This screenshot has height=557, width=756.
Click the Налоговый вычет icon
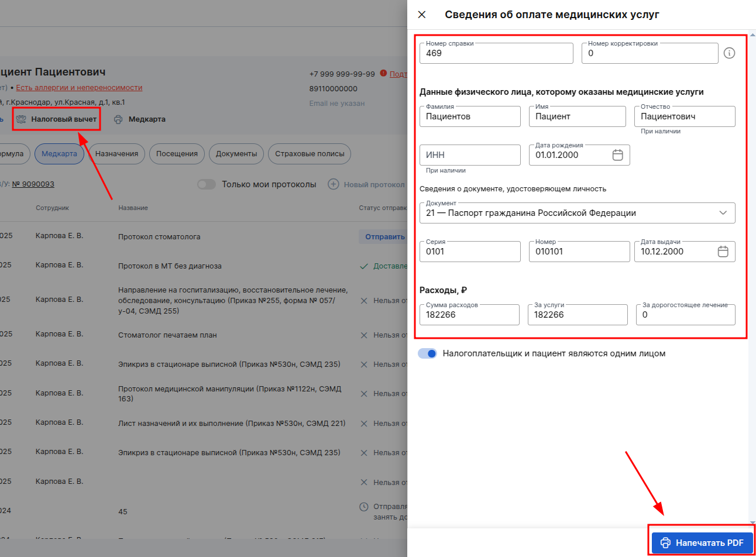point(21,119)
